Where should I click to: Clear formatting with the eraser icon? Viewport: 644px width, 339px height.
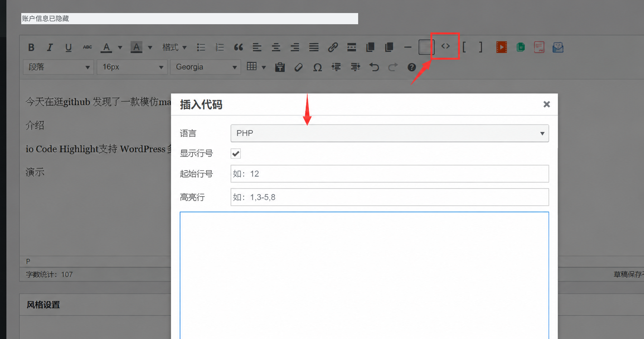click(x=299, y=67)
